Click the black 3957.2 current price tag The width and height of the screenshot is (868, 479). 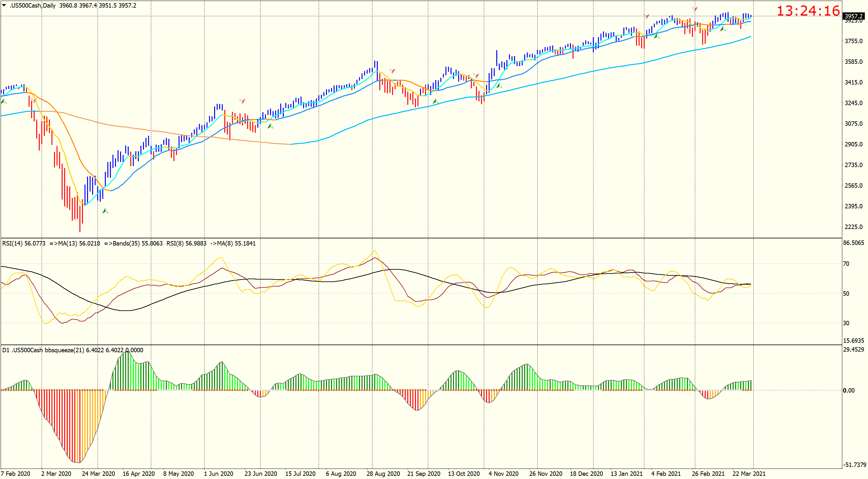coord(853,16)
